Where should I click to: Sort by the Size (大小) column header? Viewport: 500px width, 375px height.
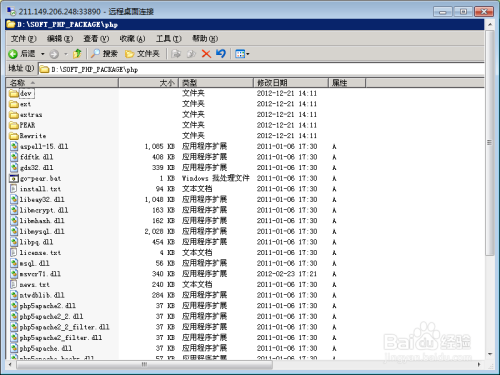[x=149, y=83]
